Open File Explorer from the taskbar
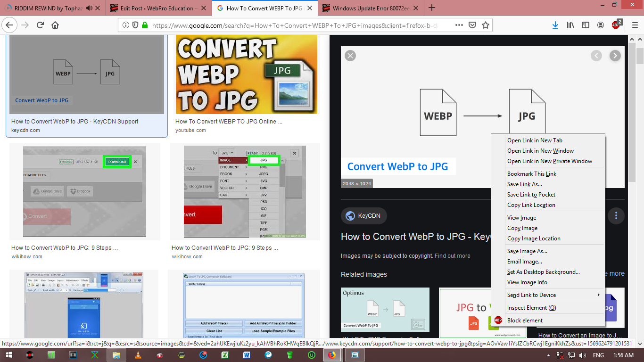This screenshot has height=362, width=644. 116,355
